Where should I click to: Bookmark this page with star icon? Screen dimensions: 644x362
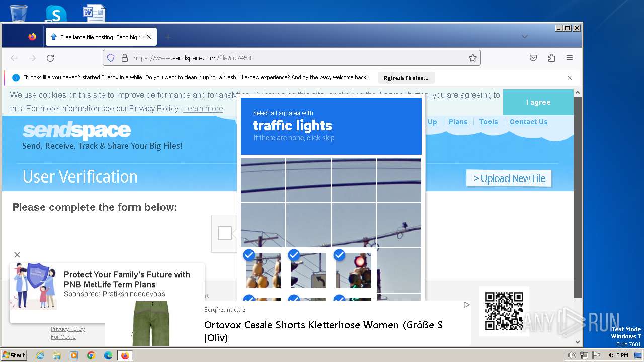pyautogui.click(x=472, y=58)
